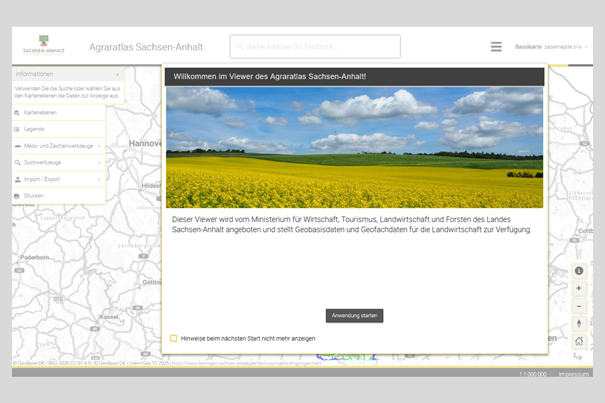
Task: Click the north arrow compass icon
Action: pos(579,324)
